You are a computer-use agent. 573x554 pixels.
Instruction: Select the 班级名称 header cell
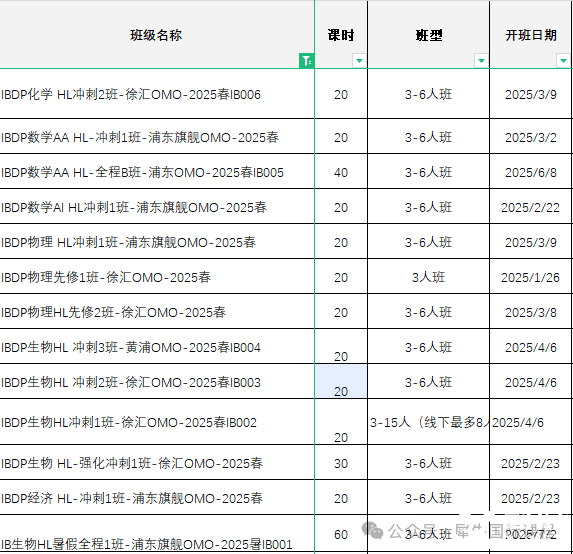pos(157,35)
